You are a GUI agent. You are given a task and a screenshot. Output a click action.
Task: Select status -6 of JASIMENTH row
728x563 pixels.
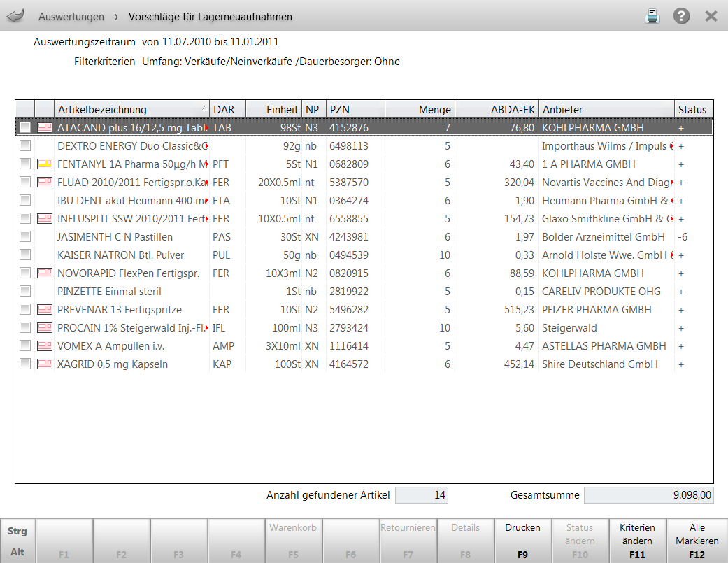pos(683,236)
